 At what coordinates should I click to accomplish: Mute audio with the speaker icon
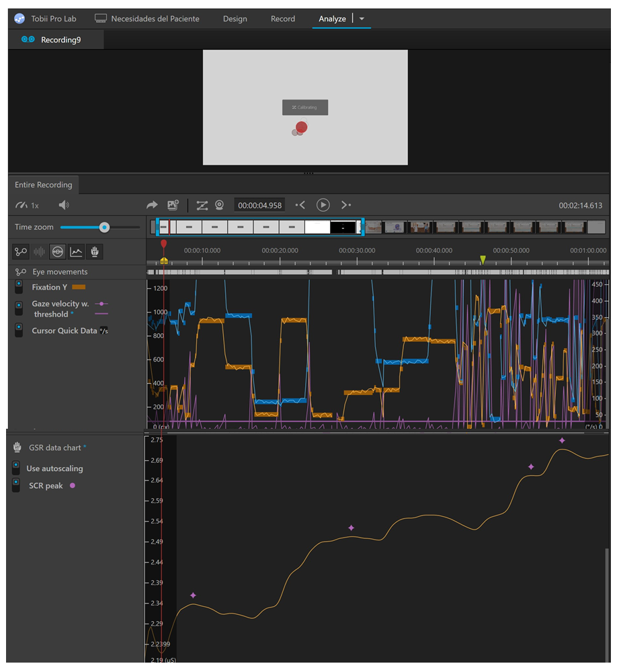point(64,205)
